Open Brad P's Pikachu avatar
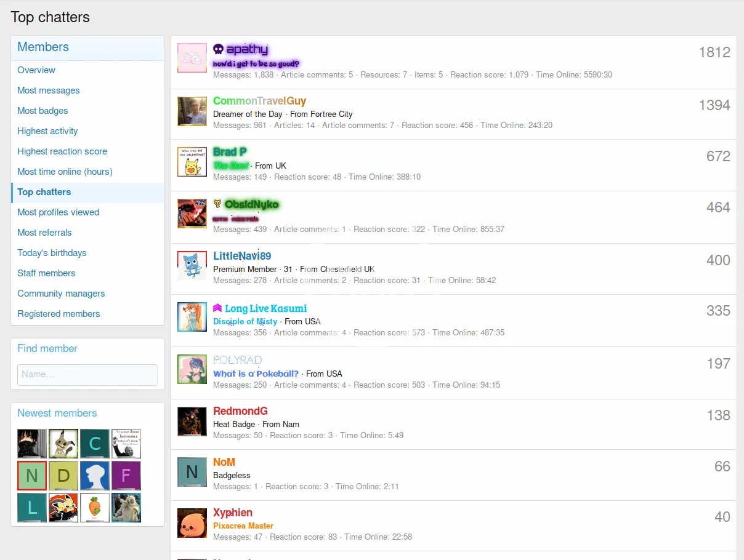Viewport: 744px width, 560px height. tap(192, 162)
